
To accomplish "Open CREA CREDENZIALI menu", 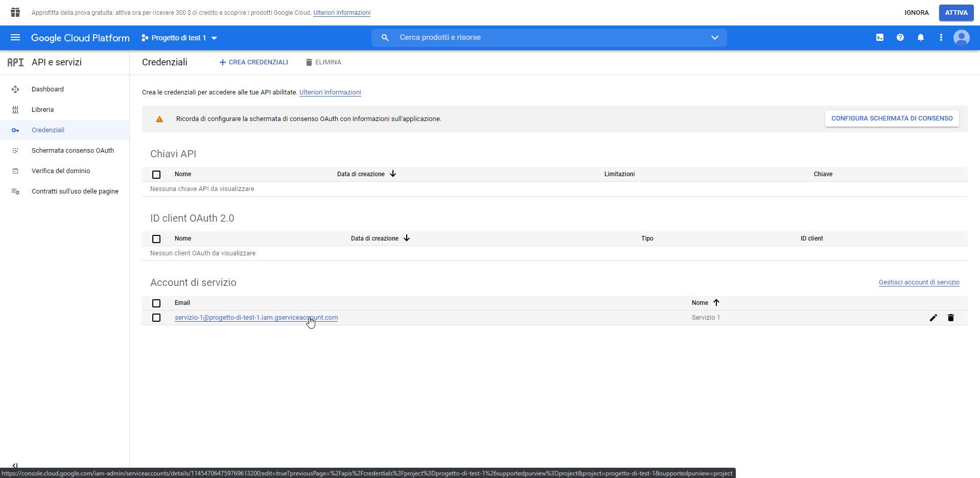I will (253, 62).
